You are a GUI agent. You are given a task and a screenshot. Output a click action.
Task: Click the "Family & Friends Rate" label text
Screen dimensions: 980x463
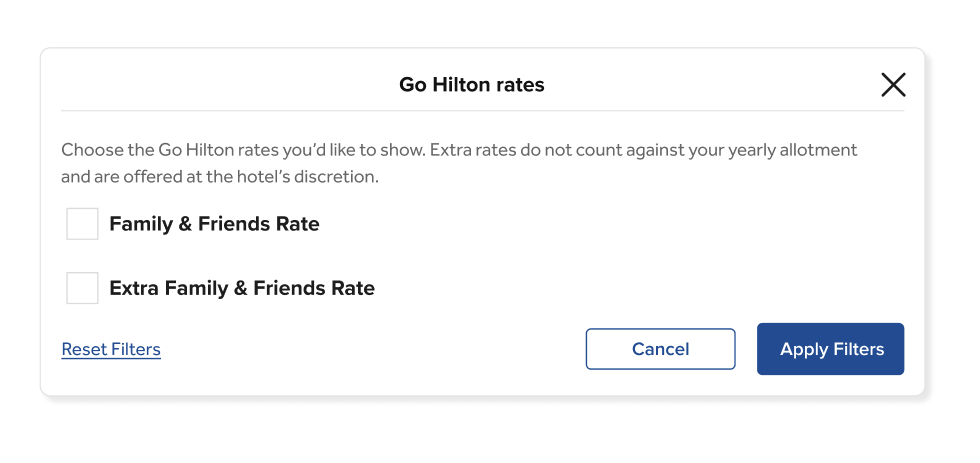click(x=214, y=224)
